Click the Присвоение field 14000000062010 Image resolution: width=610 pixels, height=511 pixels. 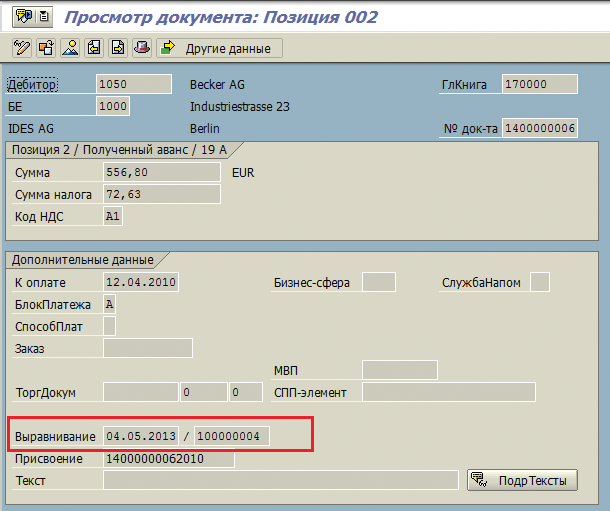click(169, 459)
